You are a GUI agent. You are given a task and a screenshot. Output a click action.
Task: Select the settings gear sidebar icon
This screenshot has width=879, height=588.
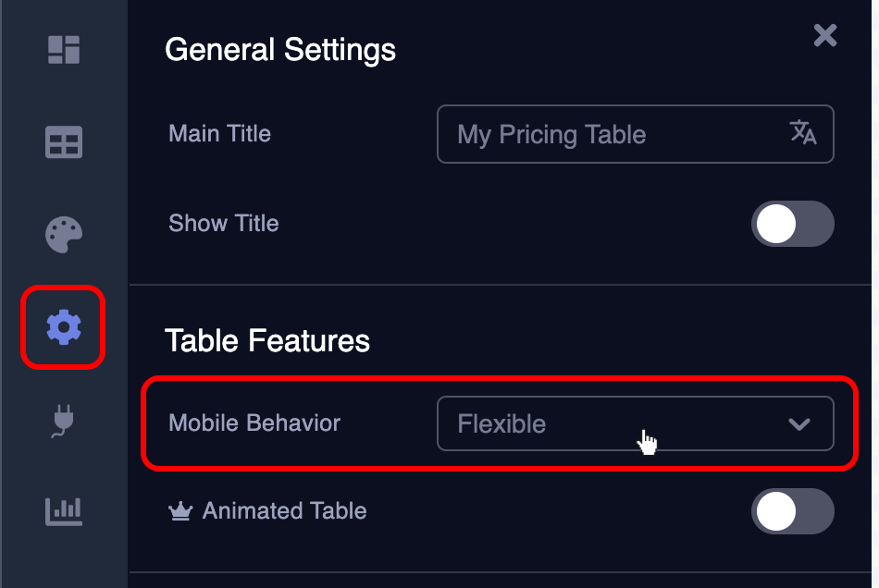pos(64,327)
